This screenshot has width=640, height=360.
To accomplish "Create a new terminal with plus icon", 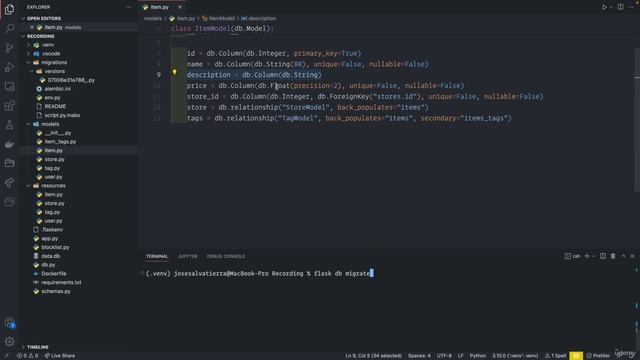I will click(587, 256).
